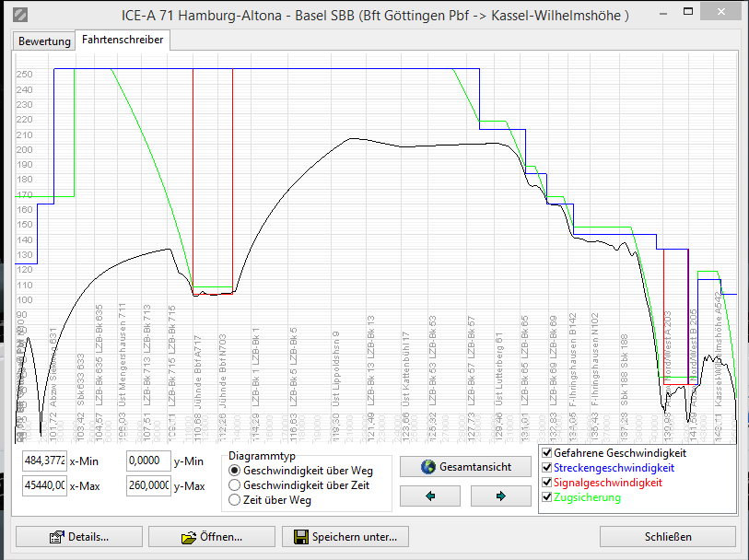Click the 200 y-axis label
749x560 pixels.
(x=24, y=149)
